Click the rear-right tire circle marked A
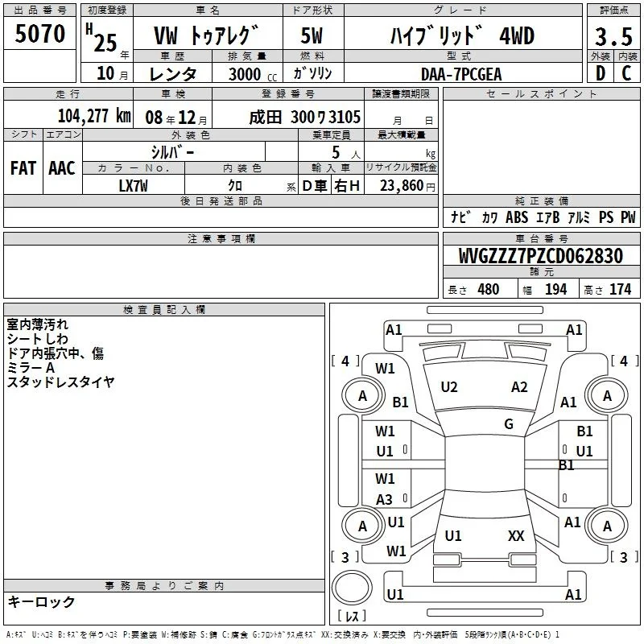Viewport: 644px width, 644px height. (607, 526)
